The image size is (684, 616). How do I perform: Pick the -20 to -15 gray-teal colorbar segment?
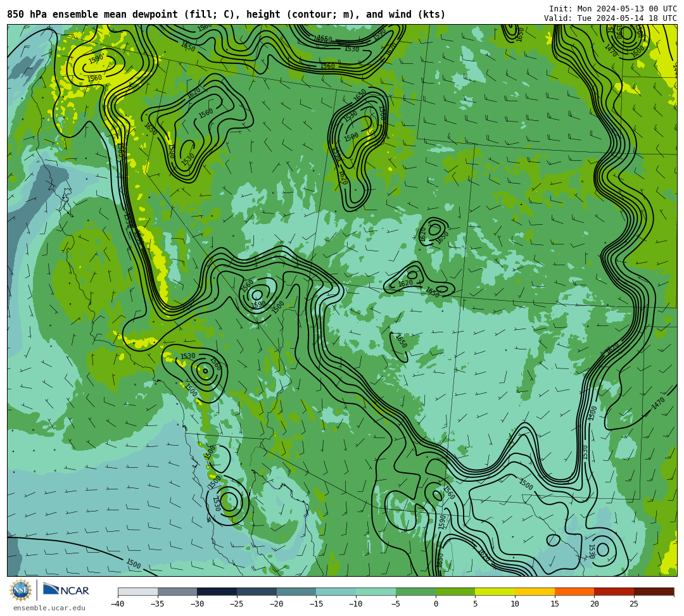(296, 591)
